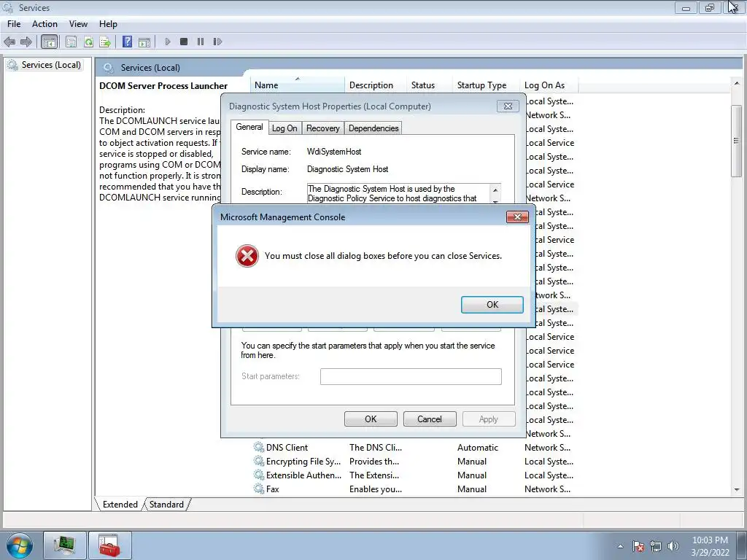747x560 pixels.
Task: Select the Extensible Authen... service name
Action: click(x=304, y=475)
